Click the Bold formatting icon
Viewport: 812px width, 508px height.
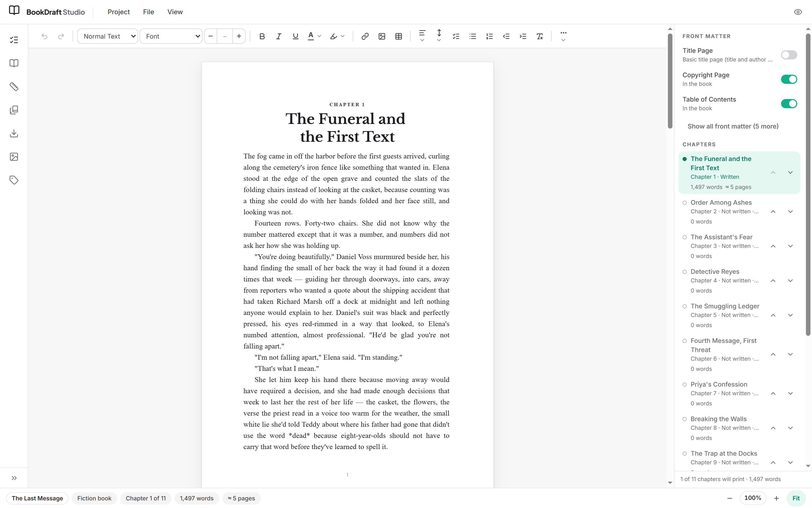point(262,36)
